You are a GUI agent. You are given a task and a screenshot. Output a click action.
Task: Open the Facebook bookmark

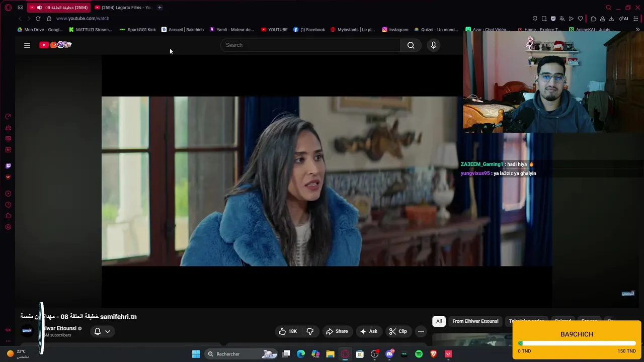click(x=309, y=30)
